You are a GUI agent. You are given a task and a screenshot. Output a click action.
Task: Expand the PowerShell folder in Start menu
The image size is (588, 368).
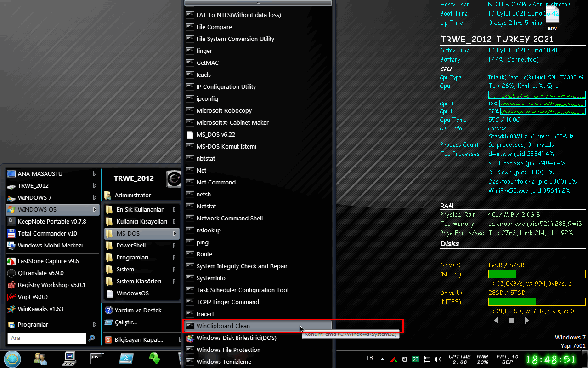click(x=141, y=245)
